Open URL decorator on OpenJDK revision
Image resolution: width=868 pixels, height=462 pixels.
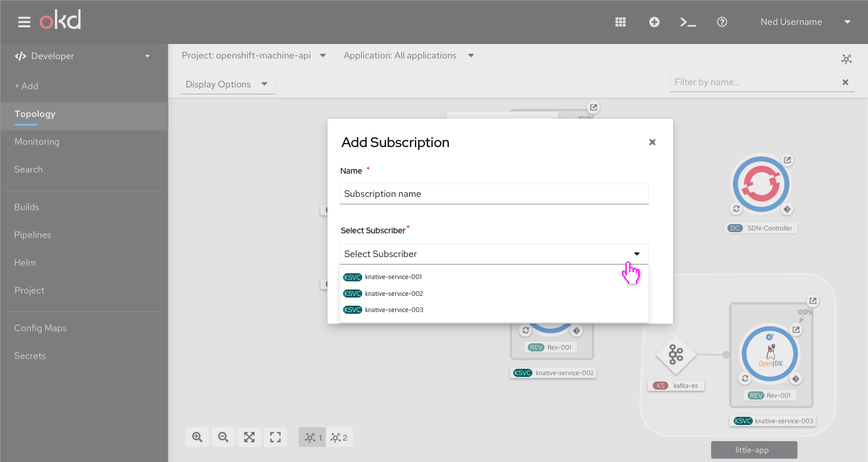[796, 329]
